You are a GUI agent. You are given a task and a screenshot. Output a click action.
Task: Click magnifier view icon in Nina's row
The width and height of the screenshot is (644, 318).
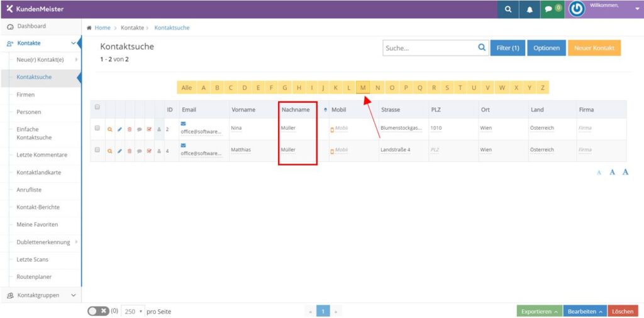109,129
